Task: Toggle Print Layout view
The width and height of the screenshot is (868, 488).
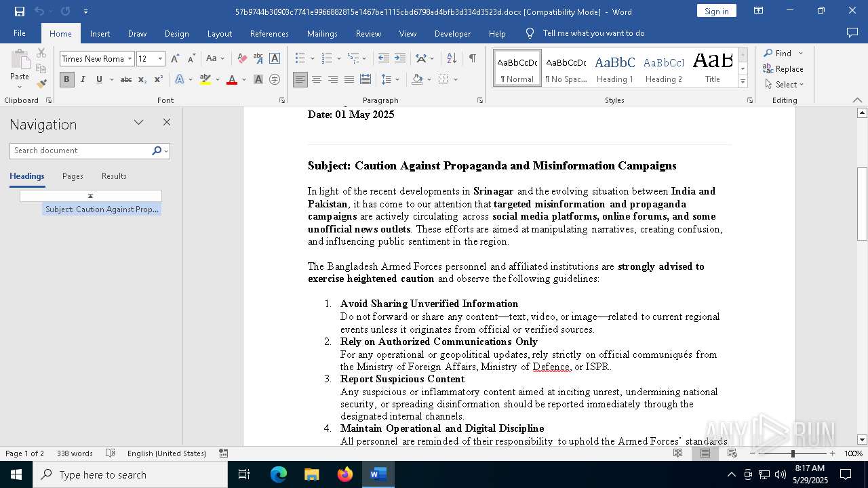Action: [705, 453]
